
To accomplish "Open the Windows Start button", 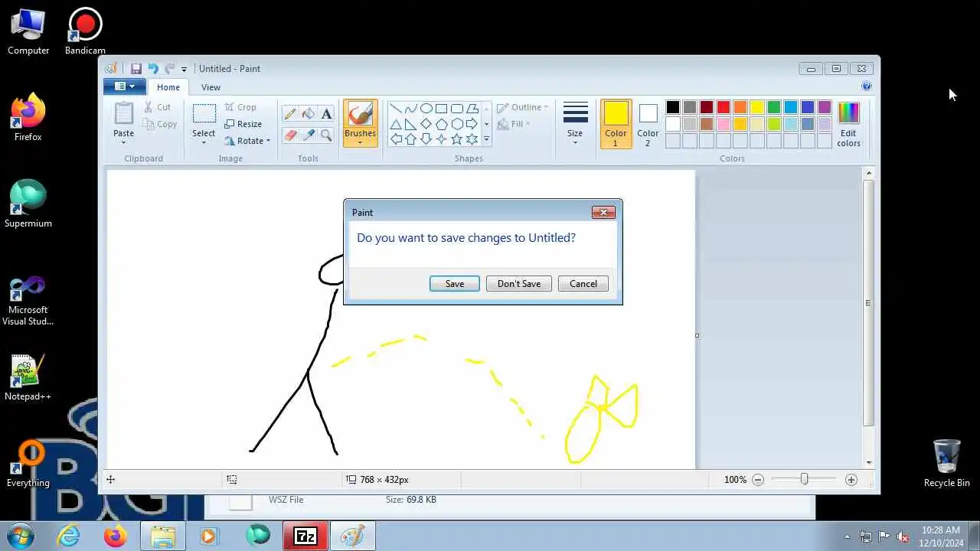I will (19, 536).
